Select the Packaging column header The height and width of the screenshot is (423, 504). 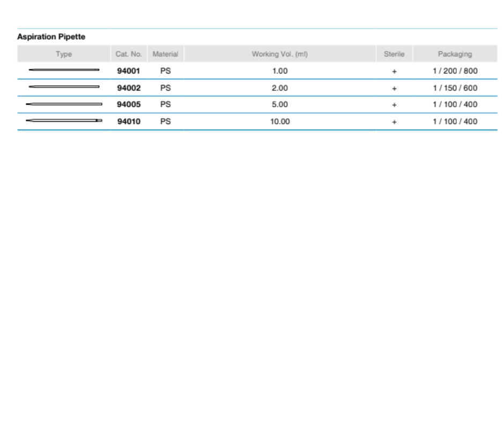[455, 54]
